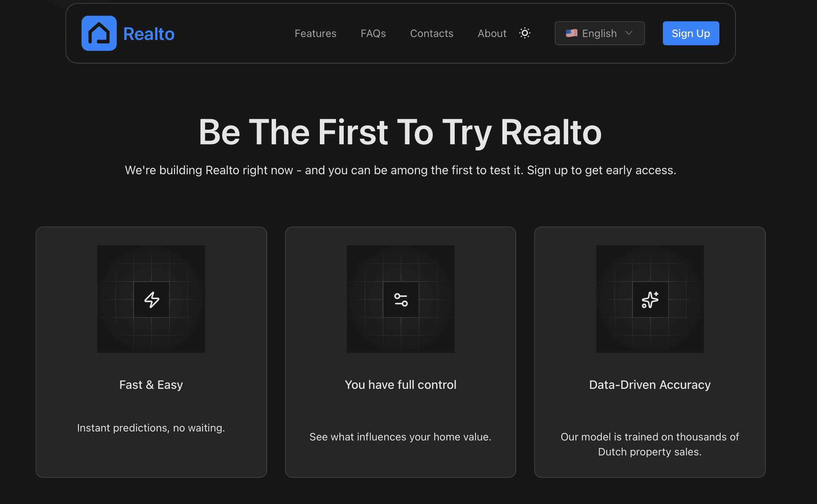The height and width of the screenshot is (504, 817).
Task: Select the Data-Driven Accuracy heading
Action: point(650,385)
